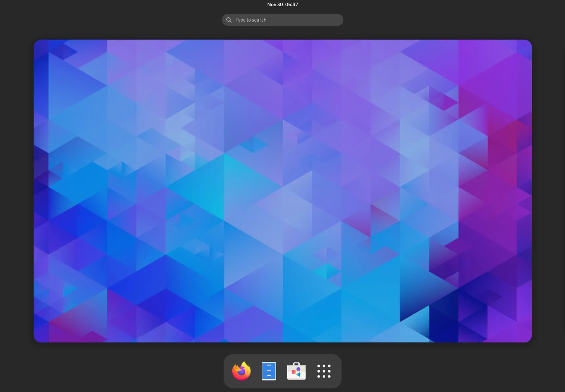Click the shopping-bag Software icon
Image resolution: width=565 pixels, height=392 pixels.
[296, 371]
